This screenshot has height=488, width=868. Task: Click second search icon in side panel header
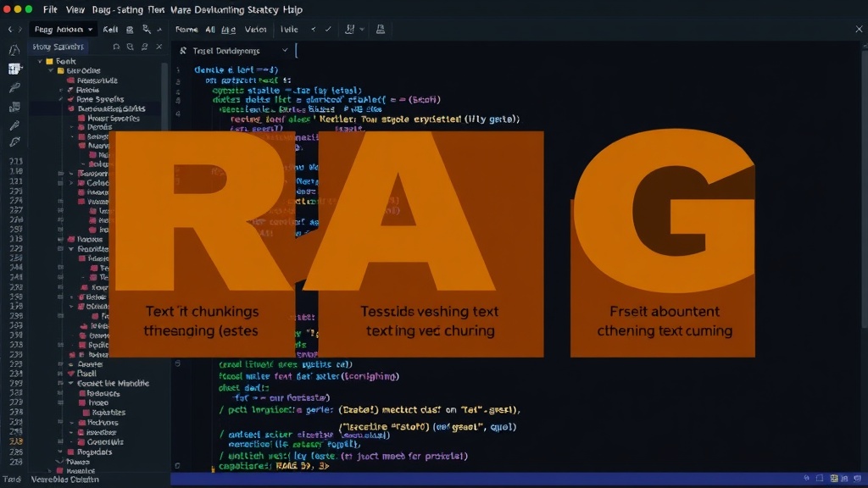click(x=130, y=47)
